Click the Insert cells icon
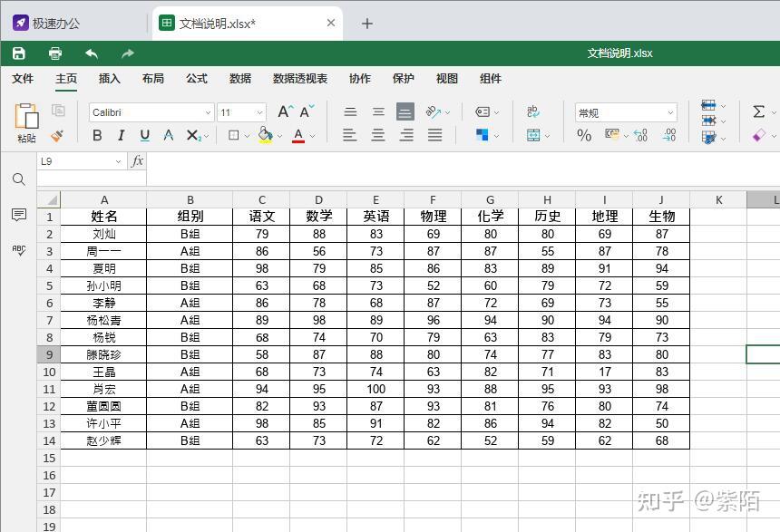Viewport: 780px width, 532px height. (708, 105)
